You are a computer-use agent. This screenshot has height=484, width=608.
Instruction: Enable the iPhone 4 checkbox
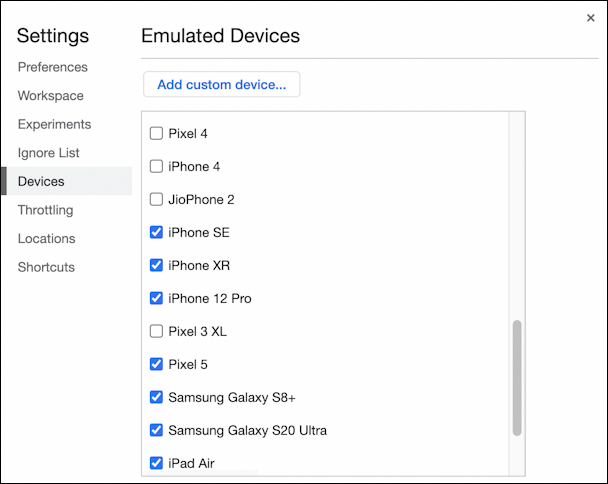pyautogui.click(x=156, y=166)
